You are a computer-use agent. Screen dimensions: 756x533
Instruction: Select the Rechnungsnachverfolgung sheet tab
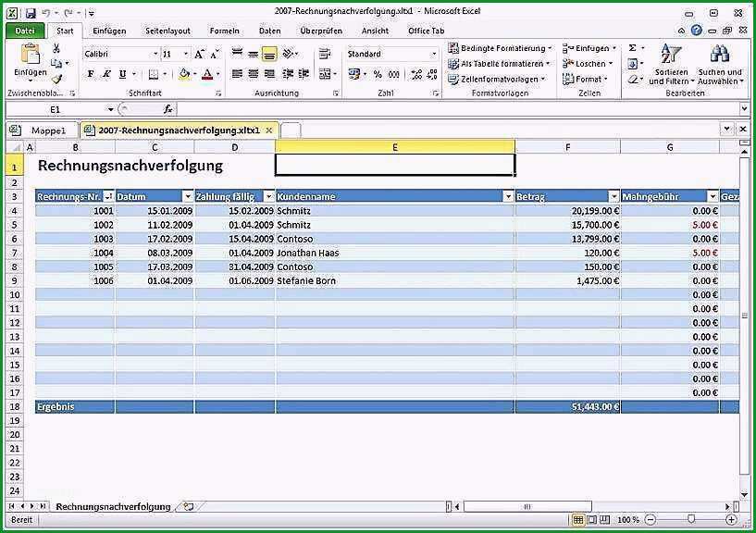click(113, 506)
